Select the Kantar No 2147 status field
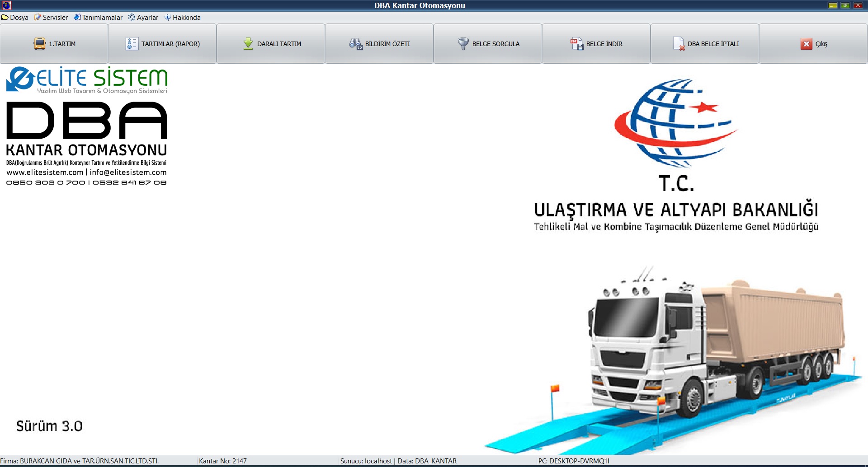 point(222,461)
